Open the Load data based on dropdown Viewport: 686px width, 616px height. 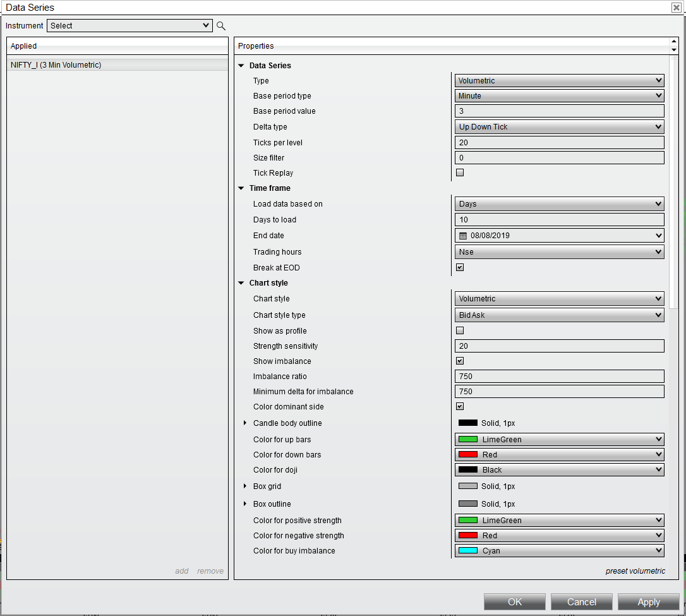[559, 204]
